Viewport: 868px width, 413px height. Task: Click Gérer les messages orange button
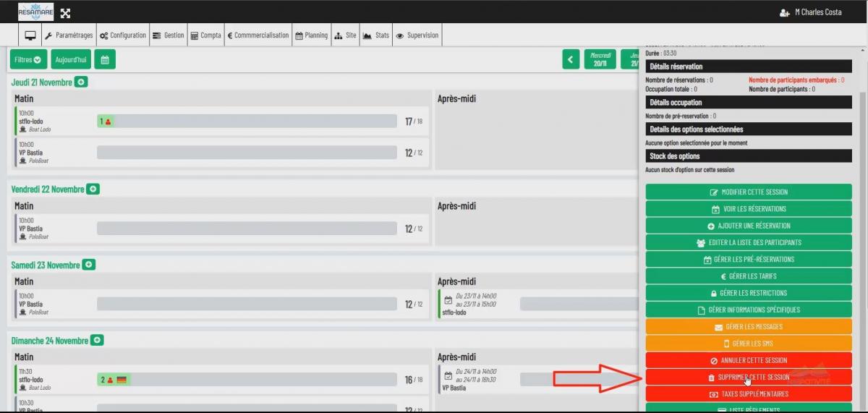pos(749,326)
